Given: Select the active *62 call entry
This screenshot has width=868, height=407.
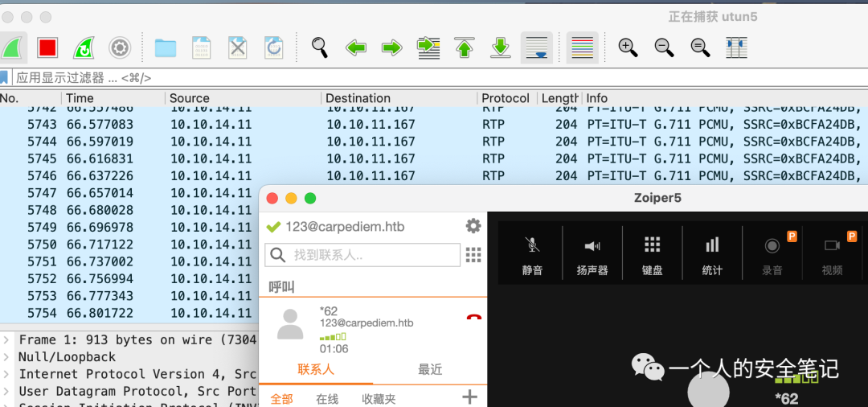Looking at the screenshot, I should pyautogui.click(x=373, y=329).
